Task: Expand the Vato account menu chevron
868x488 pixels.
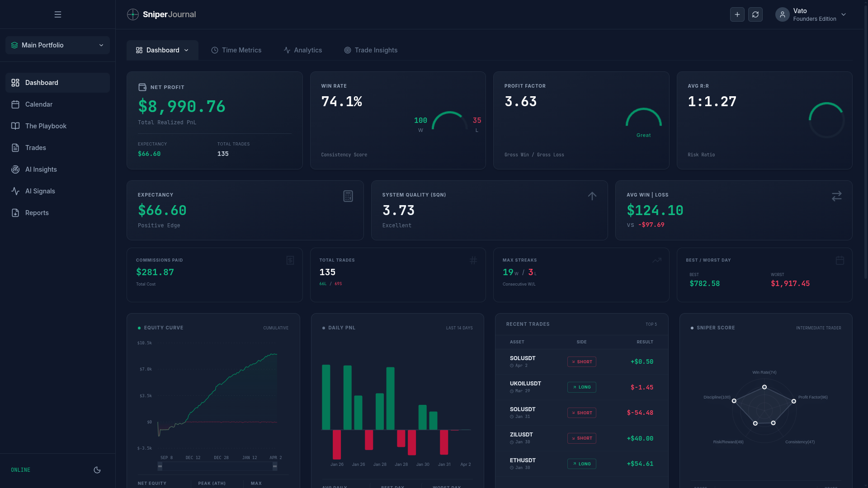Action: click(x=844, y=14)
